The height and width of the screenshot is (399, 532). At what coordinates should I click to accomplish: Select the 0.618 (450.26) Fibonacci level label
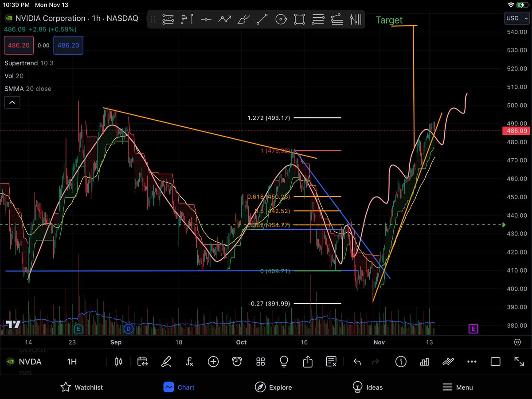click(x=269, y=196)
